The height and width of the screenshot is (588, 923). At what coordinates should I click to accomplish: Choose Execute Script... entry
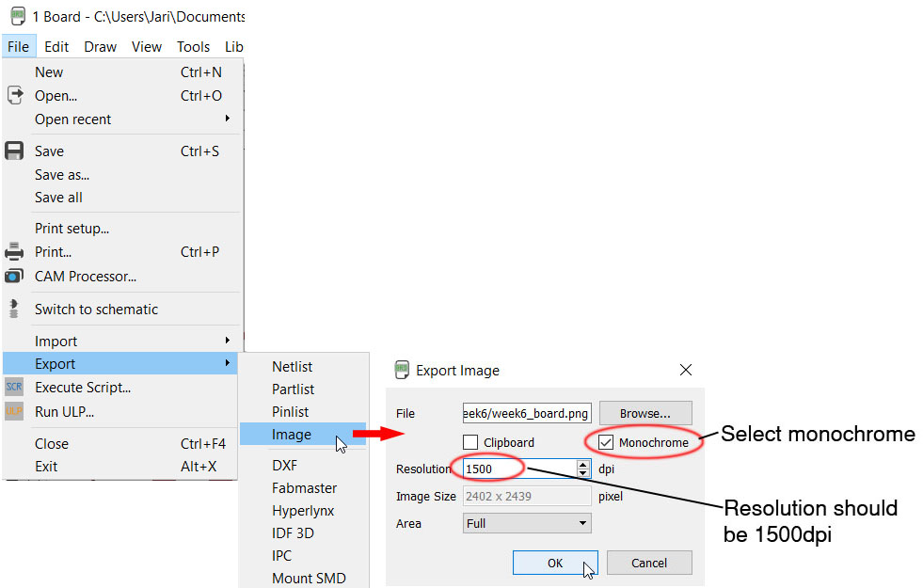click(120, 388)
